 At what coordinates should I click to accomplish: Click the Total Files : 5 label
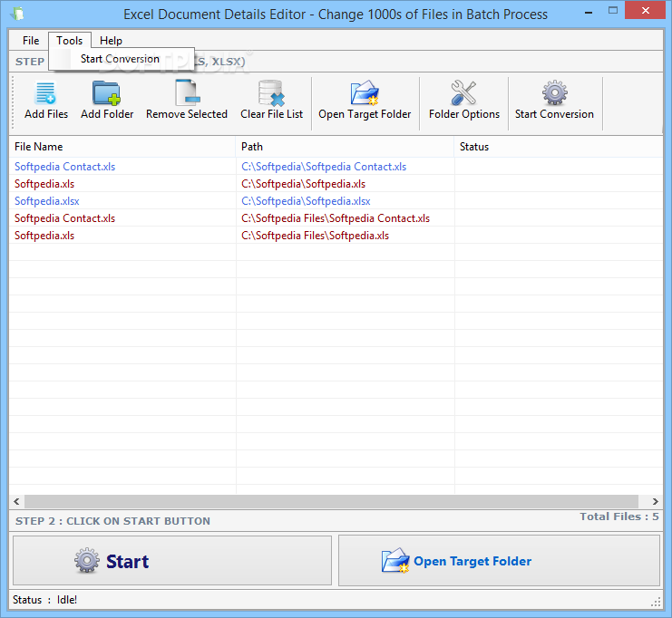pyautogui.click(x=618, y=517)
